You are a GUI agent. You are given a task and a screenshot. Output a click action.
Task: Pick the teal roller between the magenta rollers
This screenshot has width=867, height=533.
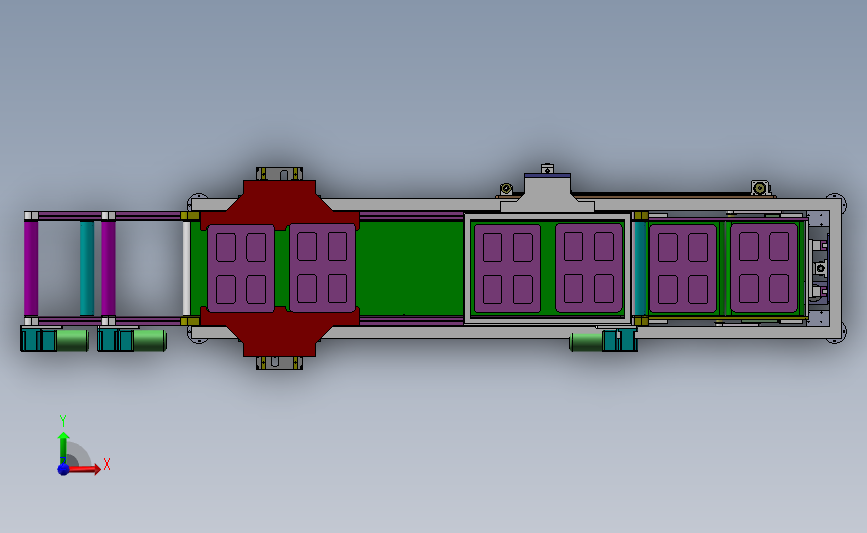tap(87, 268)
